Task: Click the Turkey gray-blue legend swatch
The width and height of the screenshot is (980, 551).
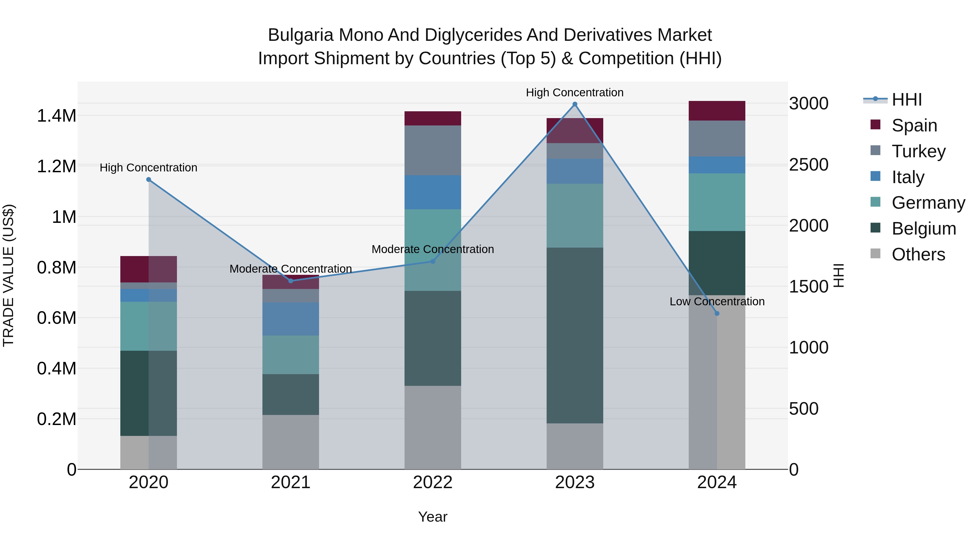Action: tap(875, 150)
